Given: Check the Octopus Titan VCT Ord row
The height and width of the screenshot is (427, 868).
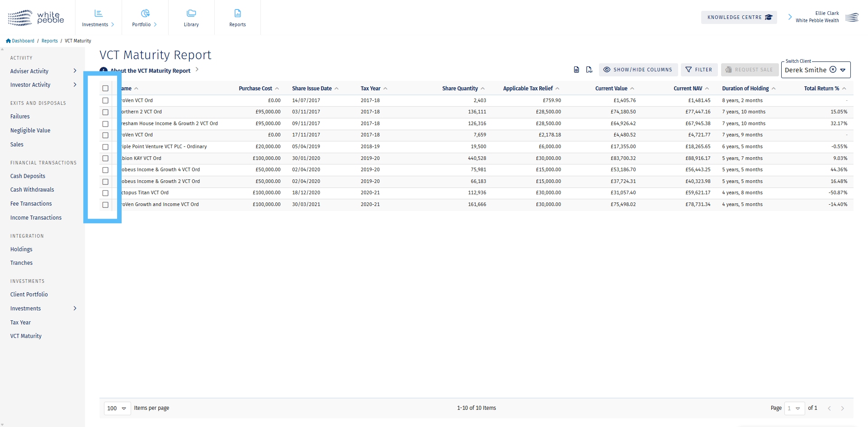Looking at the screenshot, I should click(x=105, y=193).
